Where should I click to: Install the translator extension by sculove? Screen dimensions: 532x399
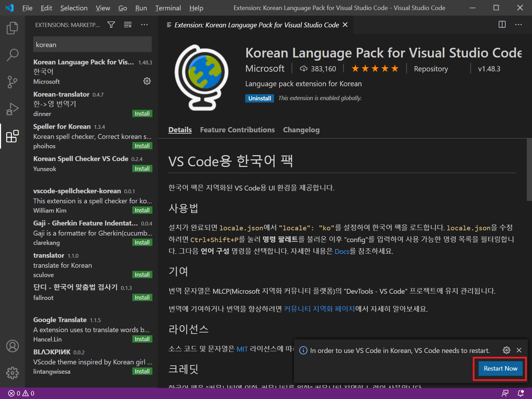[x=142, y=275]
